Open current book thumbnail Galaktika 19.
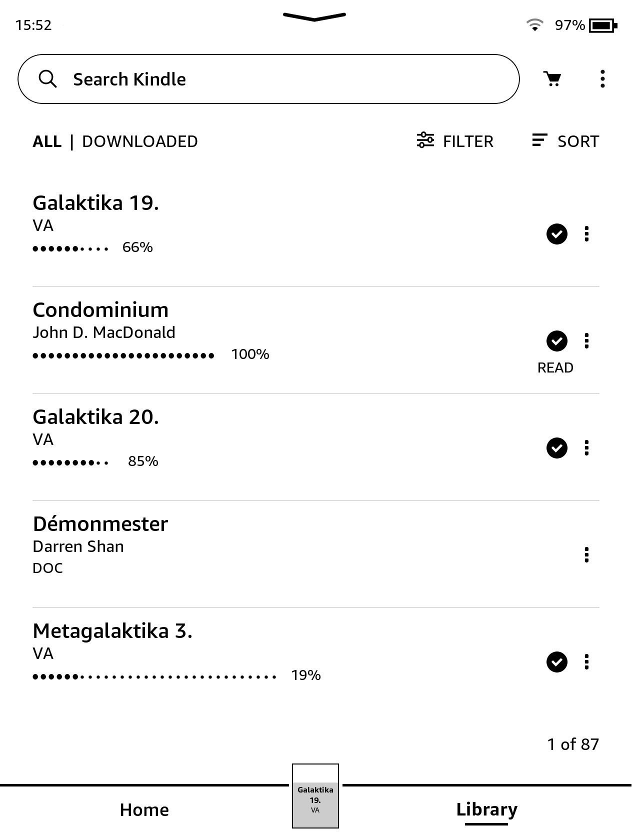This screenshot has height=840, width=632. tap(315, 796)
